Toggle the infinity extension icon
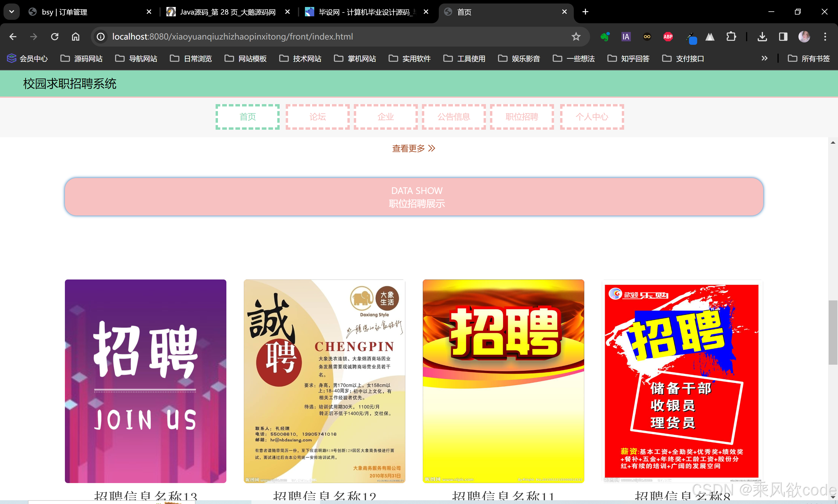This screenshot has height=504, width=838. coord(647,37)
